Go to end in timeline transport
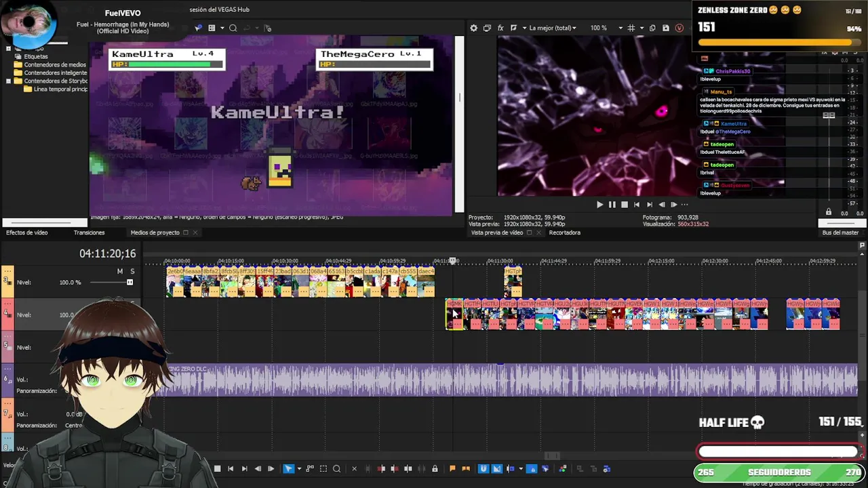This screenshot has width=868, height=488. pos(244,468)
